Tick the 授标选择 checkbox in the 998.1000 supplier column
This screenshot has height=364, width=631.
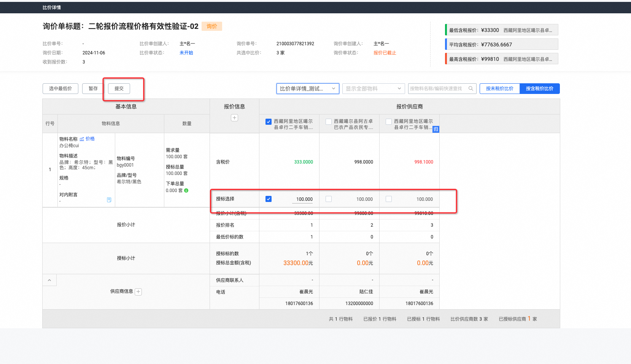(x=389, y=199)
